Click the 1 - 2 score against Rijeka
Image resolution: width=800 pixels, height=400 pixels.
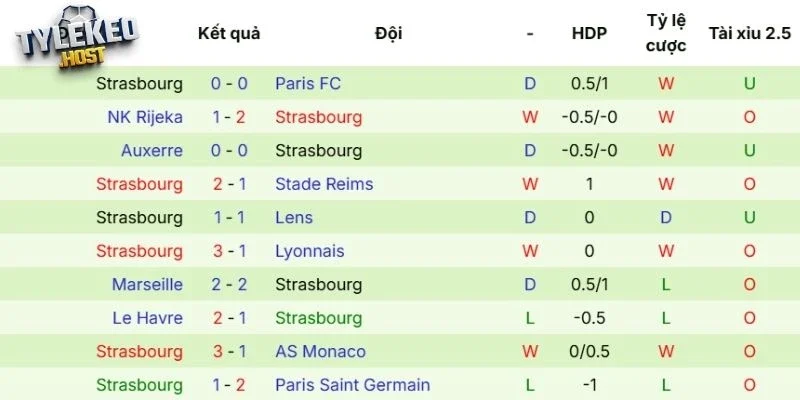[x=229, y=117]
